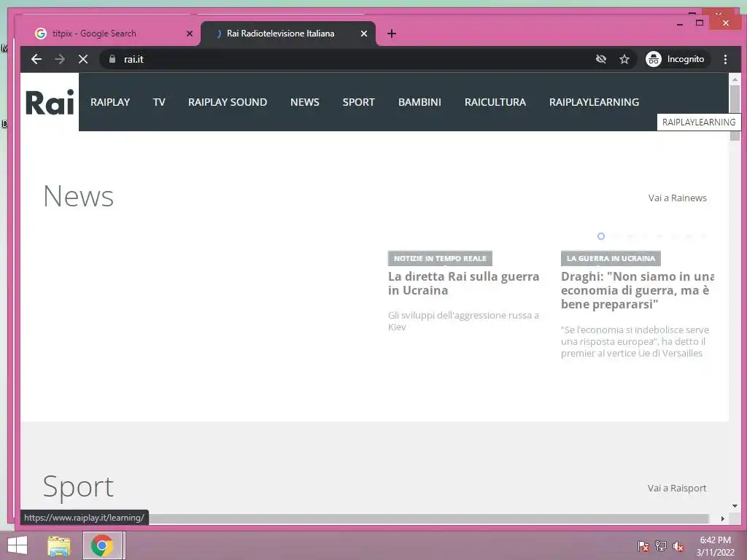The width and height of the screenshot is (747, 560).
Task: Maximize the Chrome window
Action: click(x=700, y=23)
